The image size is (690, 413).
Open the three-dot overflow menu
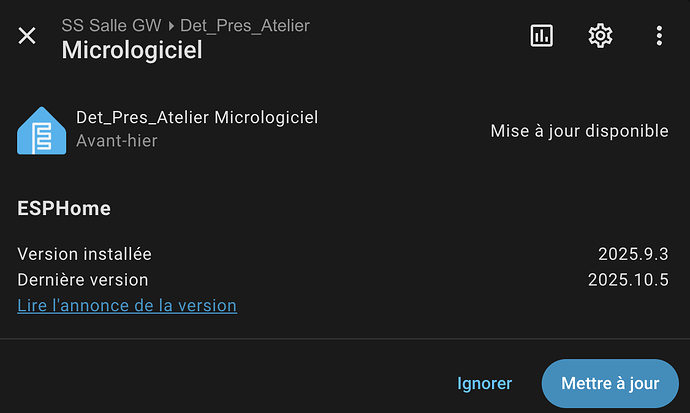659,36
